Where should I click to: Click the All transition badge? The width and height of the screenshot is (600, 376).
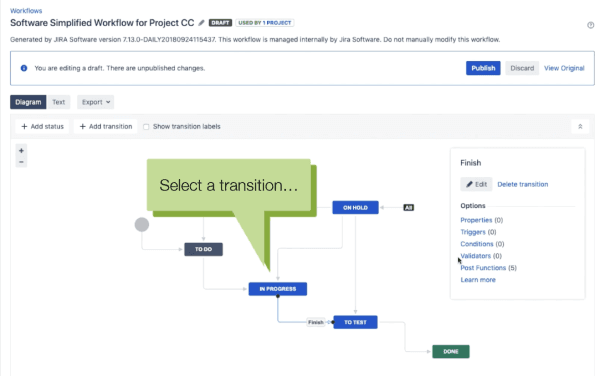pyautogui.click(x=408, y=208)
